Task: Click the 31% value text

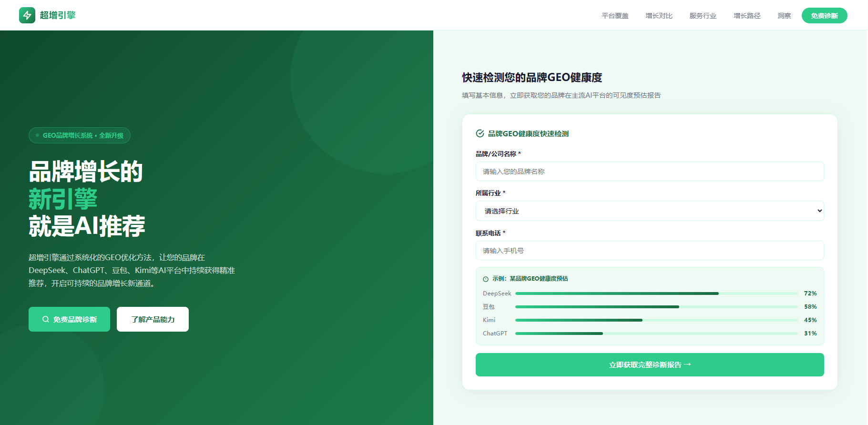Action: (x=810, y=334)
